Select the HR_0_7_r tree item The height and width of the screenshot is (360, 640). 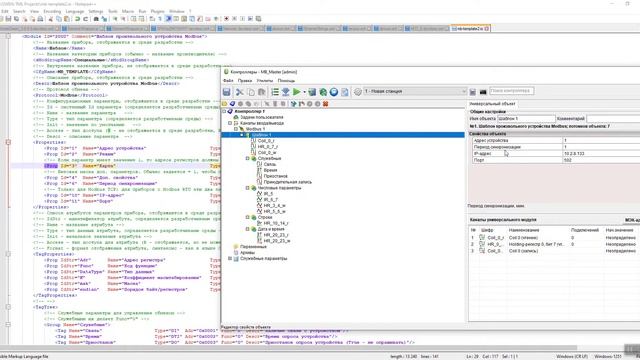point(268,147)
